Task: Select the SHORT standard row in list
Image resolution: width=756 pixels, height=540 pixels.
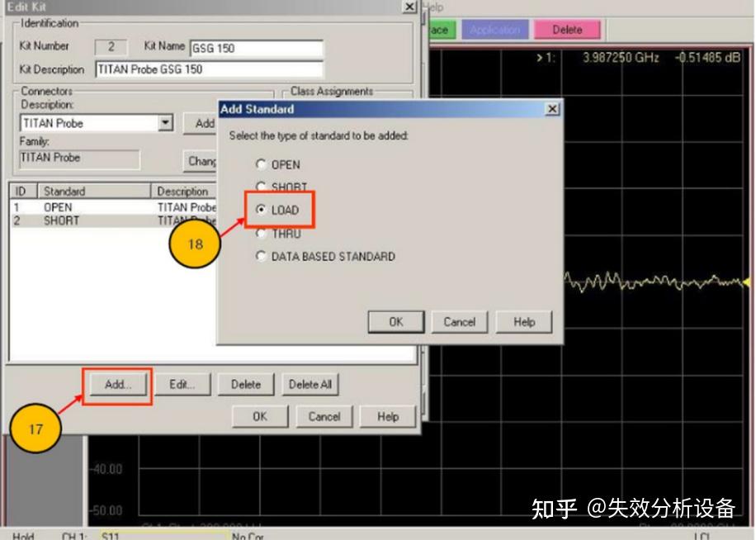Action: click(x=113, y=220)
